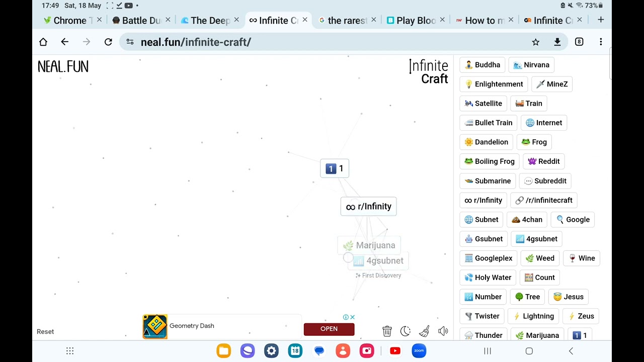The image size is (644, 362).
Task: Pick Internet from the sidebar
Action: pos(544,123)
